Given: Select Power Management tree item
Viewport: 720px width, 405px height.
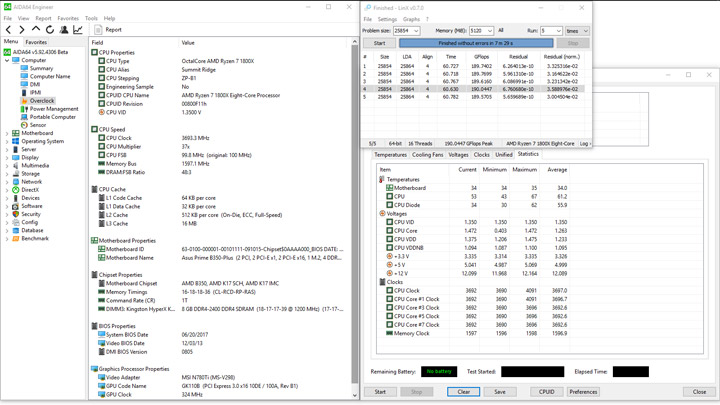Looking at the screenshot, I should pos(53,109).
